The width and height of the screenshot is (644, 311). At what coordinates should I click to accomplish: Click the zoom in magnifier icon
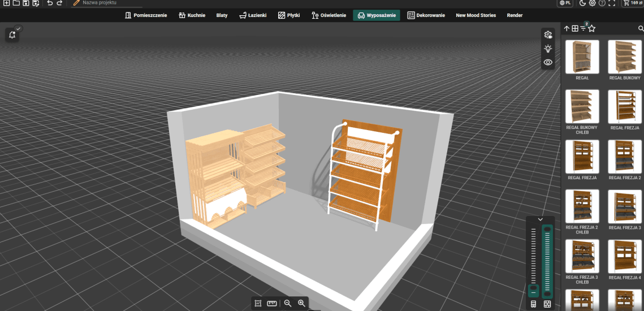point(301,304)
